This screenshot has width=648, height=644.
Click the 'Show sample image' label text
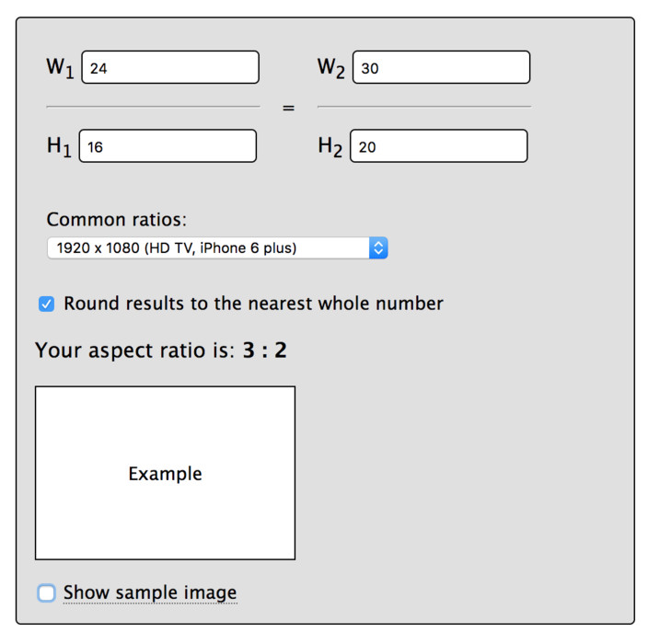pos(150,593)
